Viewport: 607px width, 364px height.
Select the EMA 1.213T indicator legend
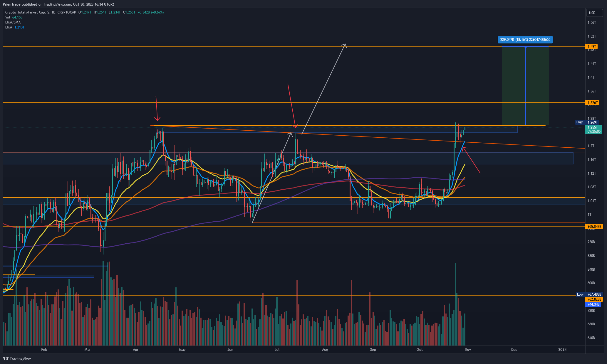tap(15, 27)
